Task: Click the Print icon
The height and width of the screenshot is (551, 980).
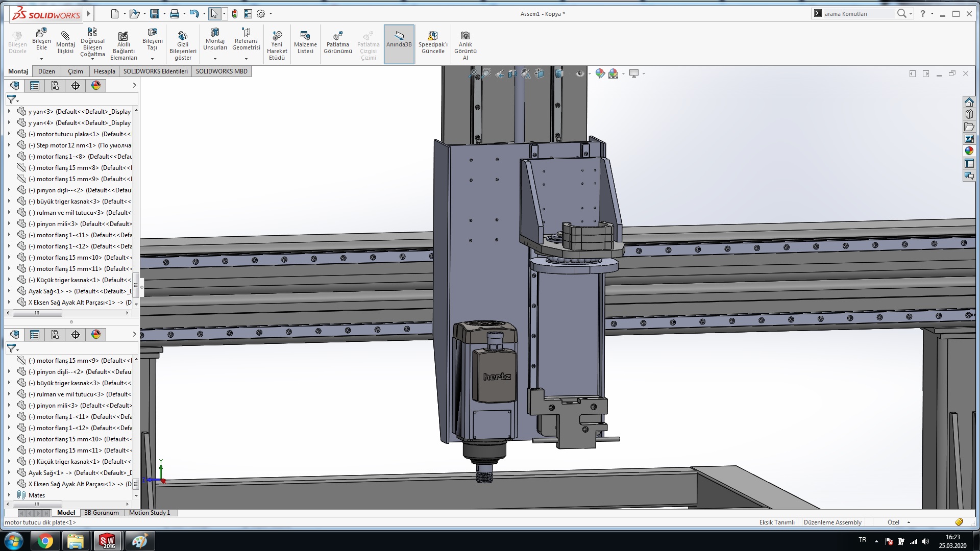Action: (x=175, y=14)
